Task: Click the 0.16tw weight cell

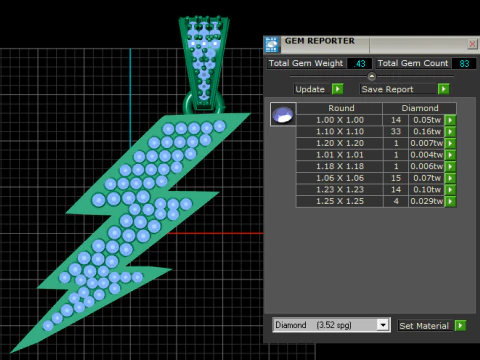Action: [427, 132]
